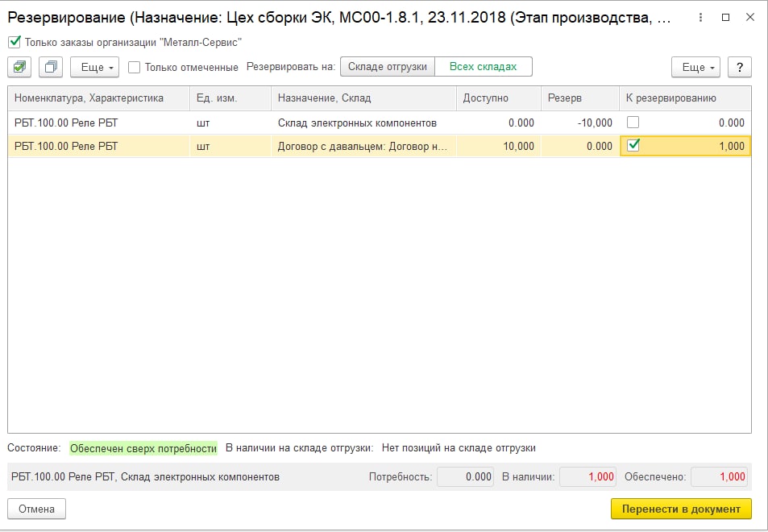This screenshot has height=532, width=768.
Task: Close the Резервирование window
Action: click(750, 18)
